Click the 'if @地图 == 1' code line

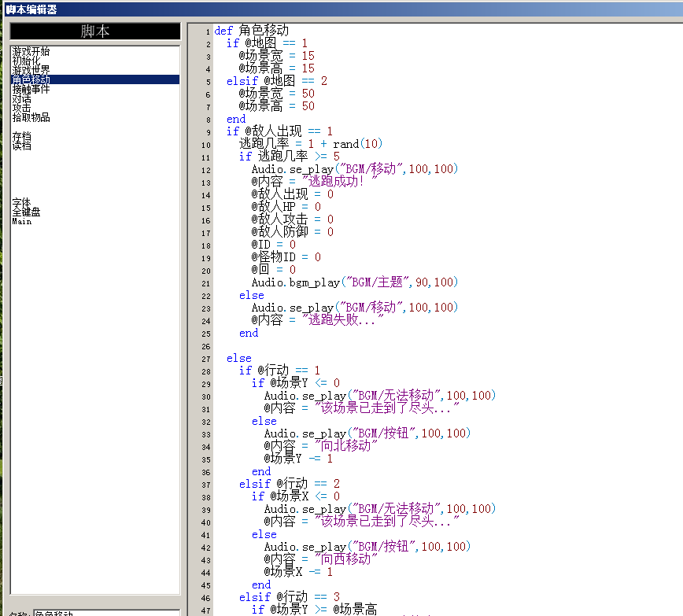click(x=267, y=43)
